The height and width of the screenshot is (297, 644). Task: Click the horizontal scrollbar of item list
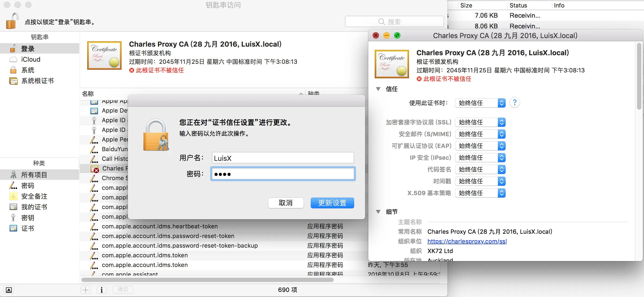pyautogui.click(x=207, y=280)
